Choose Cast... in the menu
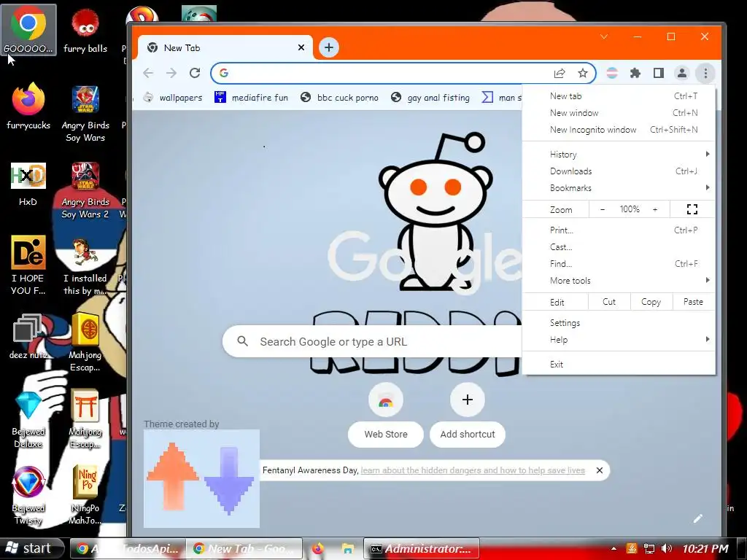The width and height of the screenshot is (747, 560). [x=619, y=246]
